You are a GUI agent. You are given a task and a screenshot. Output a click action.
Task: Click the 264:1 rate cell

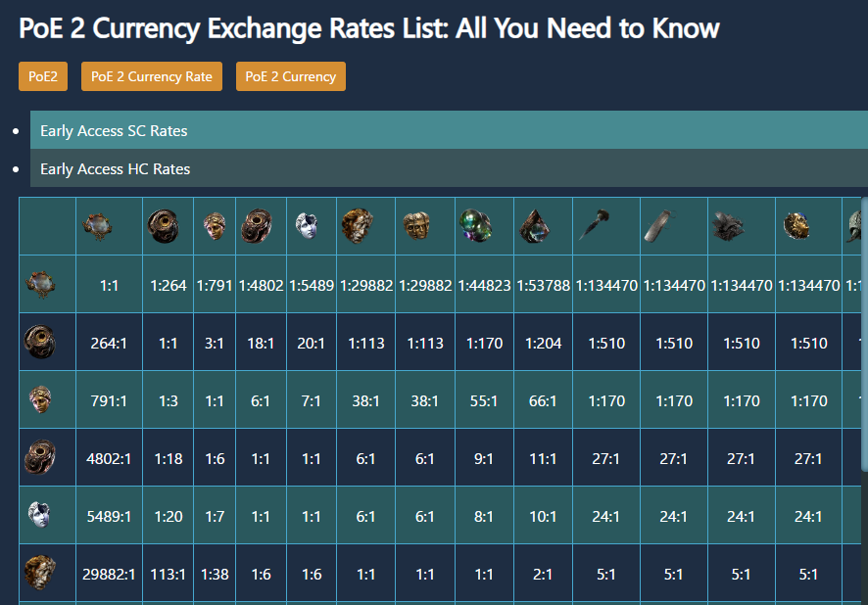[x=109, y=343]
